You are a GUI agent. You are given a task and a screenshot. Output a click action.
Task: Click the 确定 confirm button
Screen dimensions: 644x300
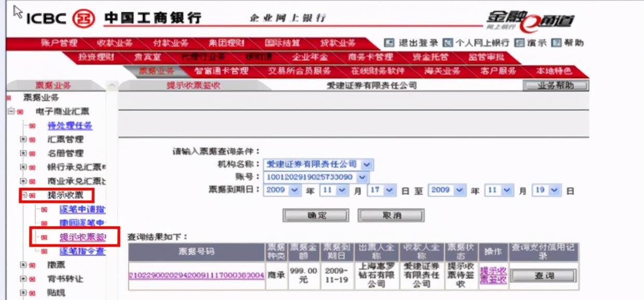[316, 215]
